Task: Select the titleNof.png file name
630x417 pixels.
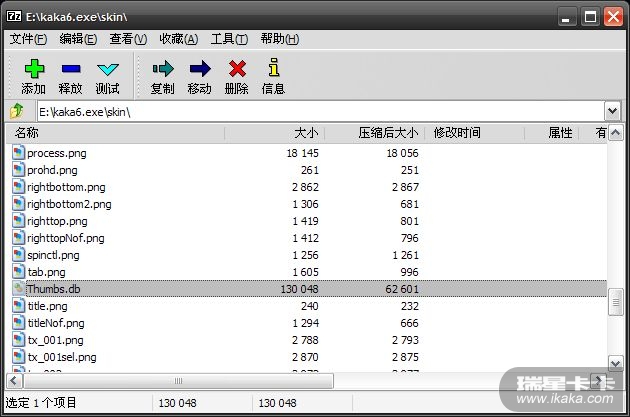Action: (56, 323)
